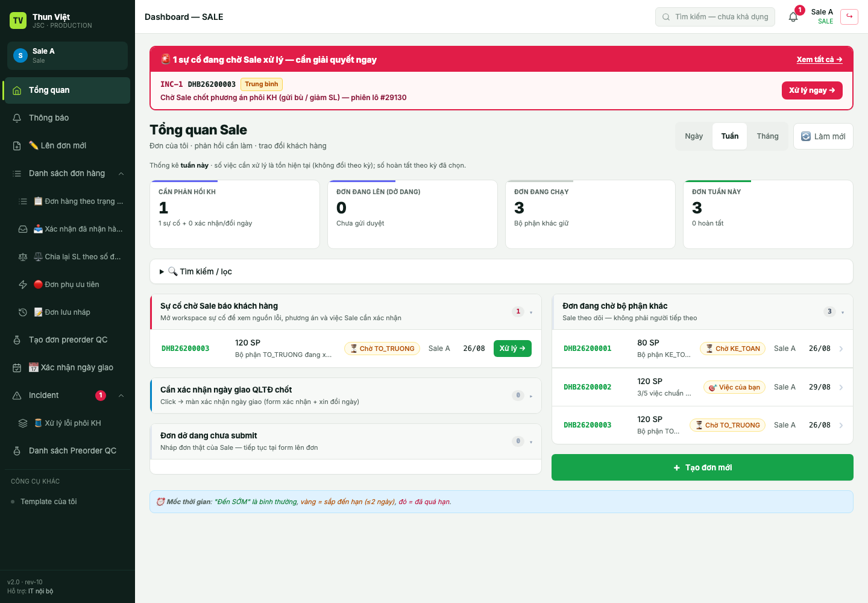Click the Sale A avatar in sidebar
868x603 pixels.
coord(20,55)
